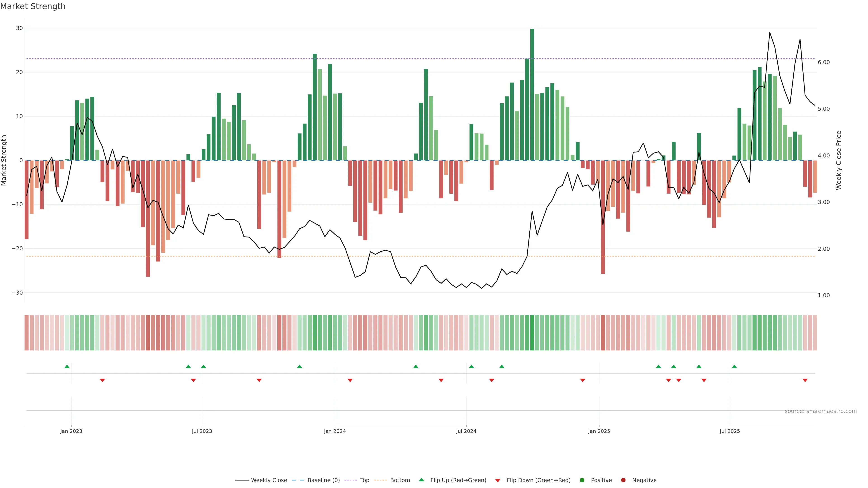Click the Weekly Close Price axis title
The height and width of the screenshot is (488, 868).
click(839, 160)
